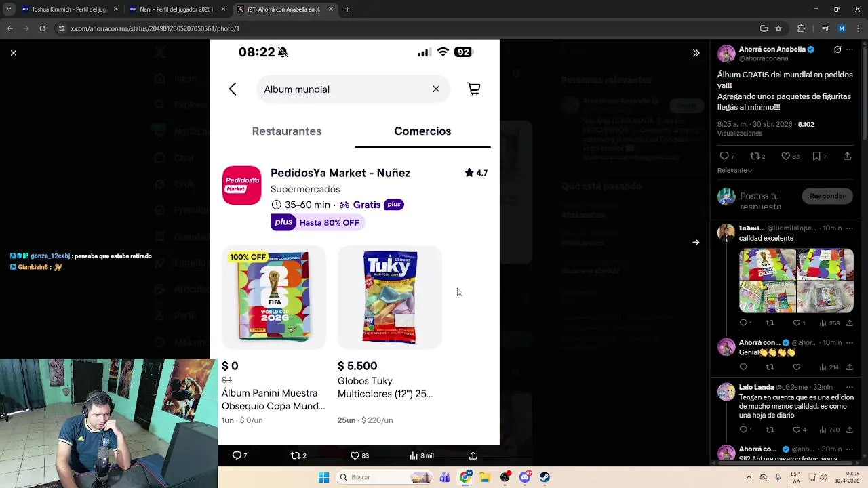View the 790 views on Lalo Landa reply

click(x=830, y=430)
